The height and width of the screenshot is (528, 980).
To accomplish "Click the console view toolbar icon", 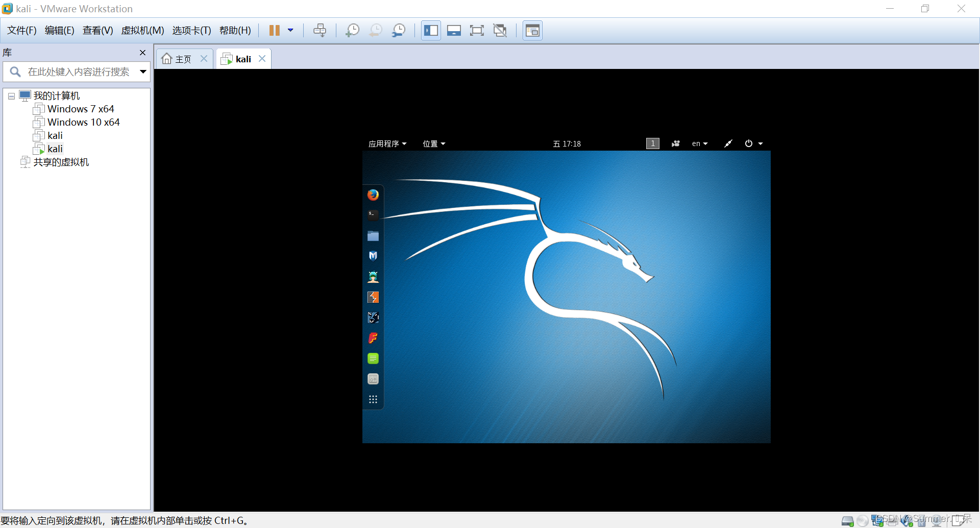I will (x=532, y=31).
